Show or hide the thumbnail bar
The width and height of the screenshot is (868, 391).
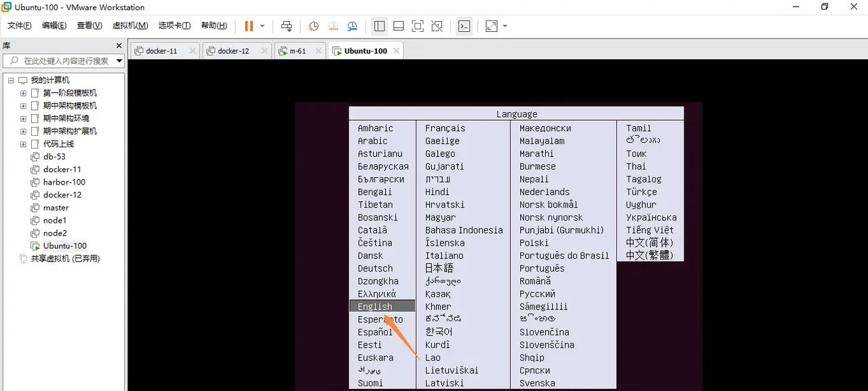(x=399, y=26)
